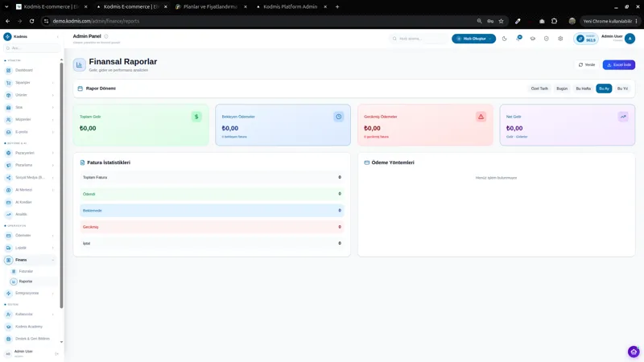Open settings gear in header
Viewport: 644px width, 362px height.
tap(560, 39)
